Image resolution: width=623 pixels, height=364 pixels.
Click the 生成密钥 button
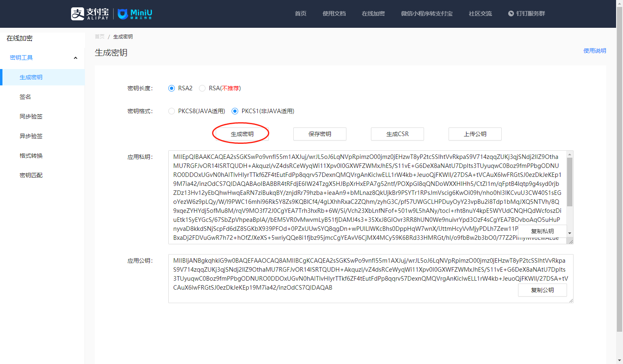(242, 134)
